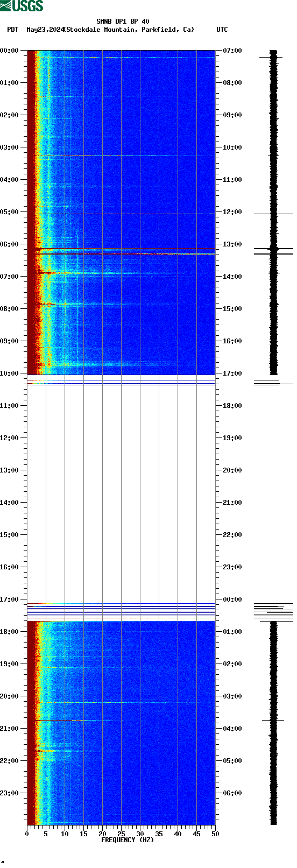Click the 03:00 UTC time label
Screen dimensions: 297x868
232,696
